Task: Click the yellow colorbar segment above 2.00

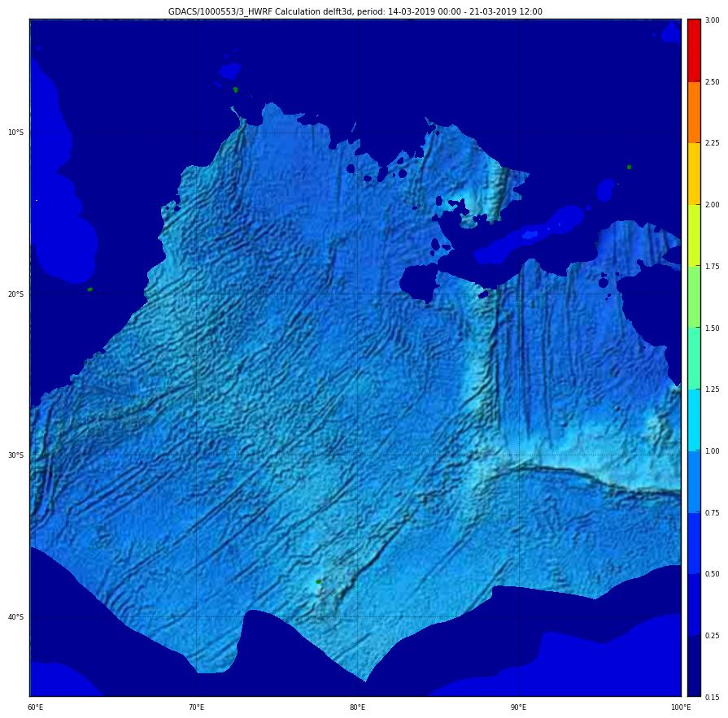Action: [x=693, y=173]
